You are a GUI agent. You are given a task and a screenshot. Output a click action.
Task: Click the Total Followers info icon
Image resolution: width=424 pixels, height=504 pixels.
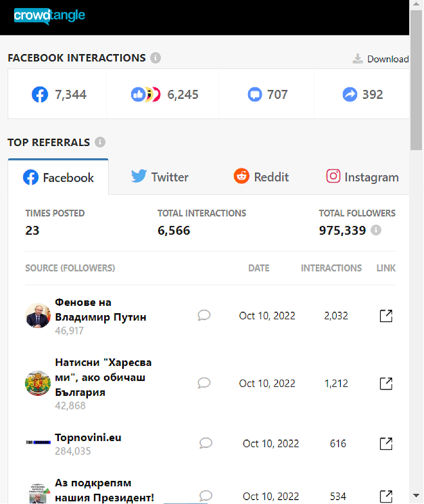(376, 230)
